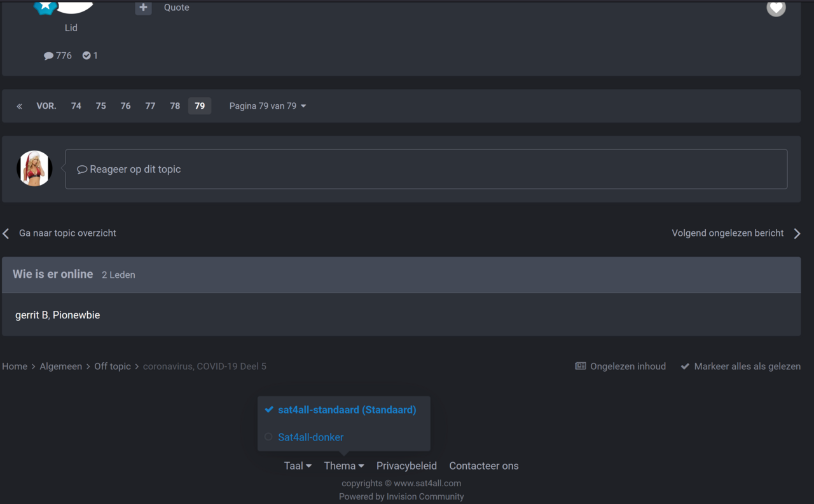Expand the Taal language dropdown
This screenshot has width=814, height=504.
(x=298, y=466)
